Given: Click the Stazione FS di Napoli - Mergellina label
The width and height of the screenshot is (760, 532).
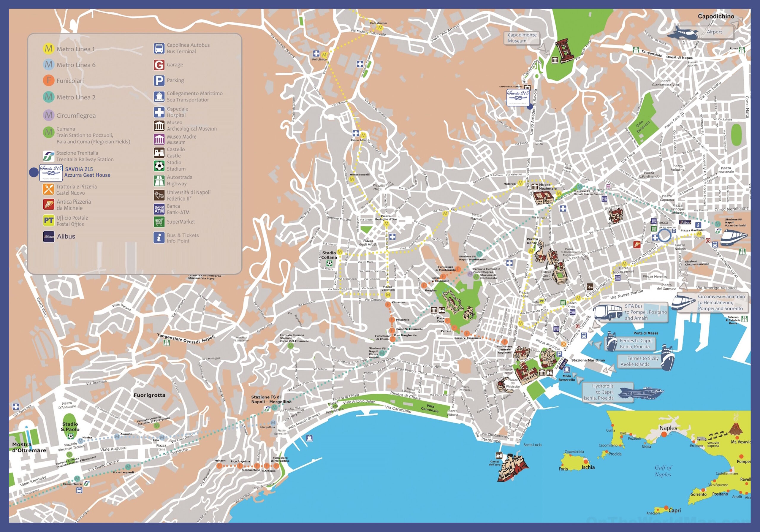Looking at the screenshot, I should point(271,399).
